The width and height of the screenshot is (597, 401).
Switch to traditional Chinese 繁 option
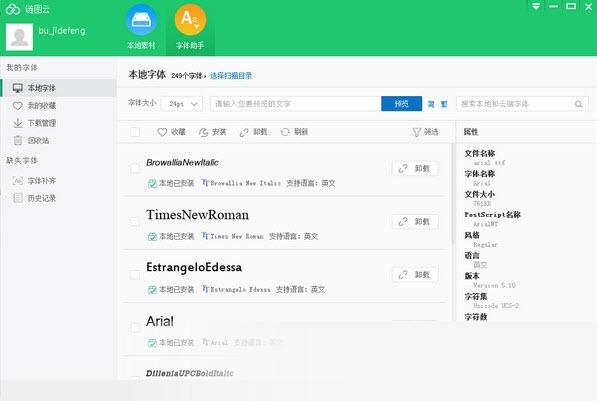click(x=444, y=104)
